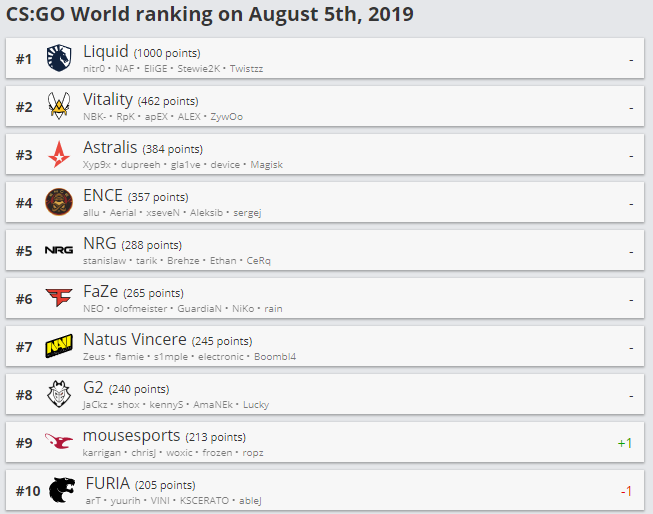This screenshot has width=653, height=514.
Task: Click the -1 rank change for FURIA
Action: point(626,490)
